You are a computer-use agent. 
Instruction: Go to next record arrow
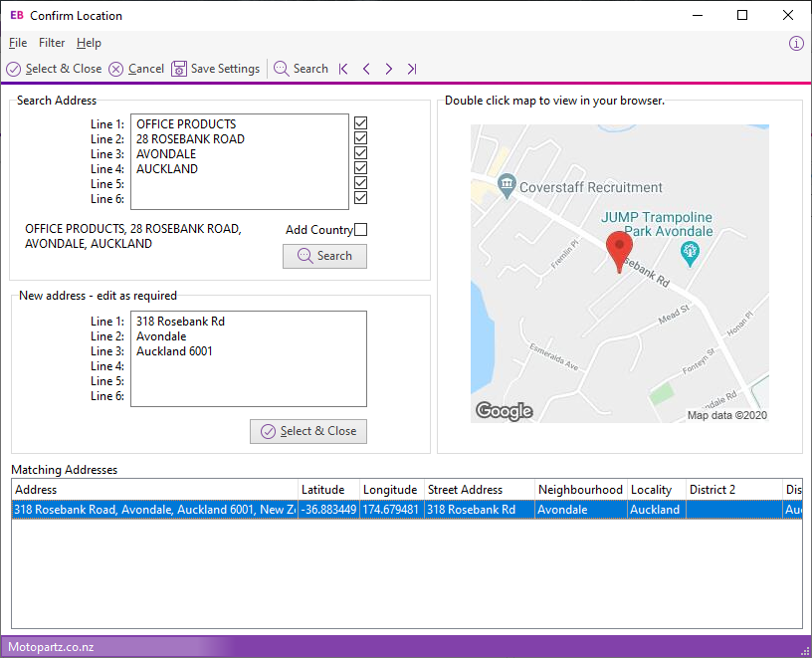(389, 69)
